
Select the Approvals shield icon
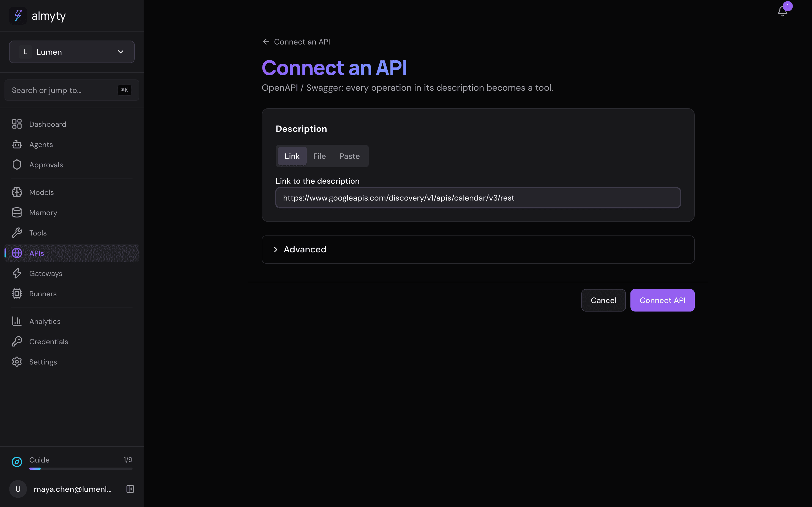tap(17, 165)
